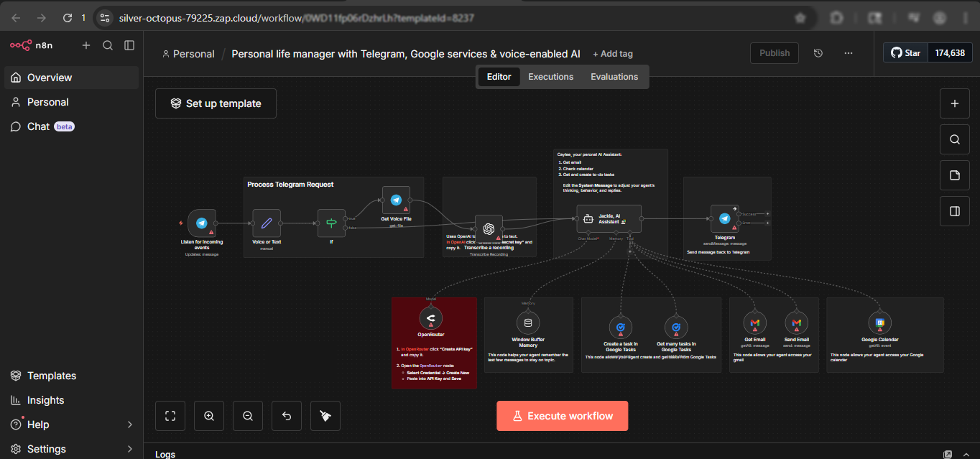Select the OpenRouter model node
This screenshot has height=459, width=980.
coord(430,318)
